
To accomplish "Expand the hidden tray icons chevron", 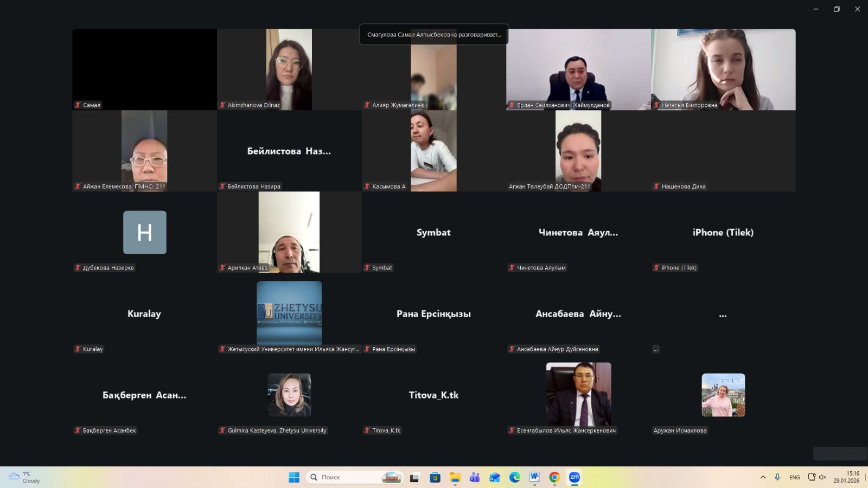I will (763, 477).
